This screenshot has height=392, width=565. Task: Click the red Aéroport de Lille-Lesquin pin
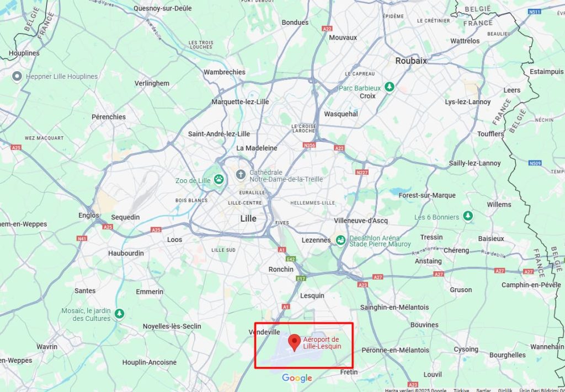click(295, 342)
